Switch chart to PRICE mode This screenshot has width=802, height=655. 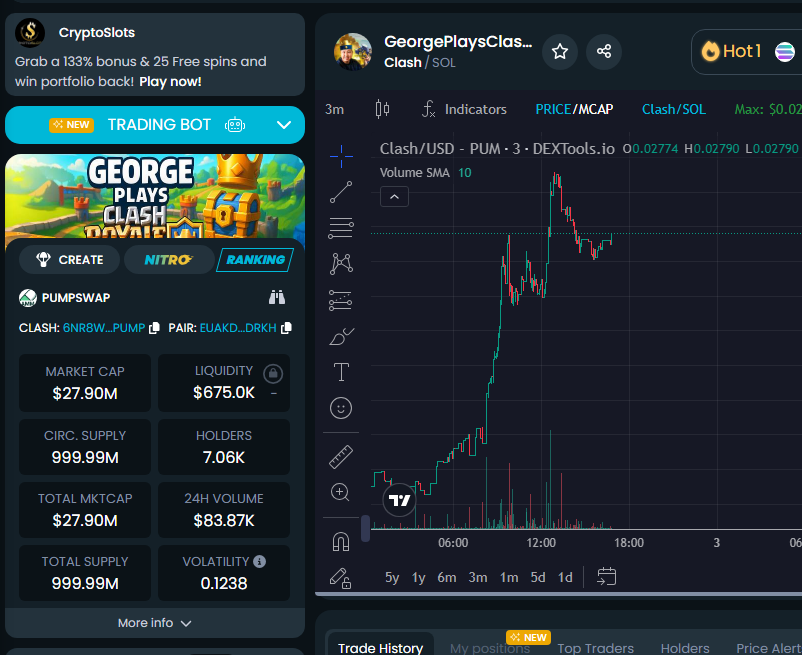point(553,109)
